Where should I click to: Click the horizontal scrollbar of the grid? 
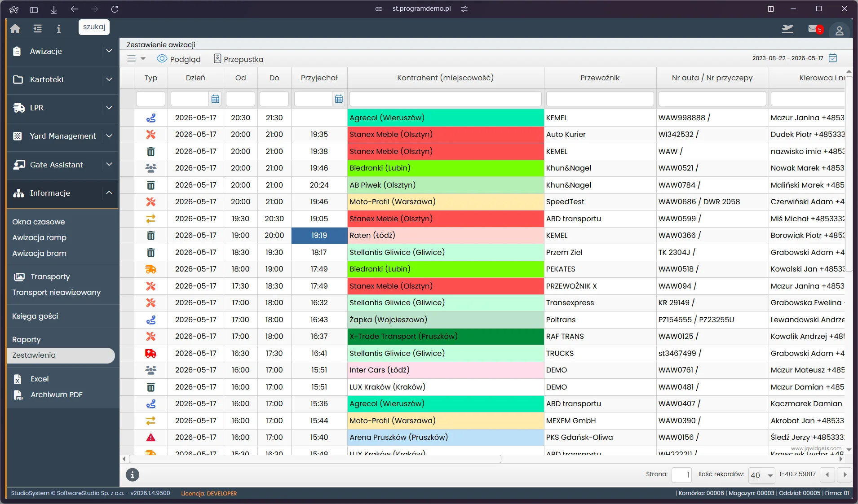click(315, 459)
